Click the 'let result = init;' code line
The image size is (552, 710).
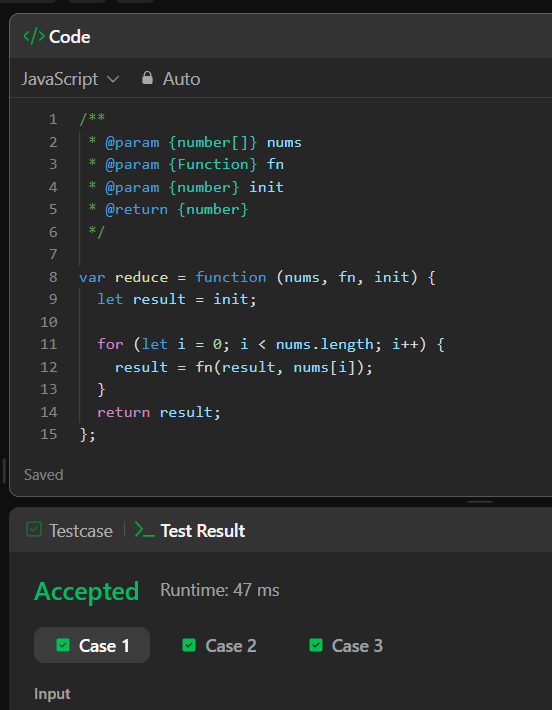pos(177,299)
